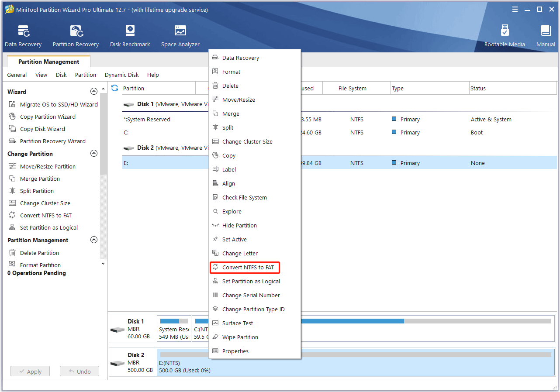Collapse the Change Partition section
The width and height of the screenshot is (560, 392).
[x=93, y=154]
